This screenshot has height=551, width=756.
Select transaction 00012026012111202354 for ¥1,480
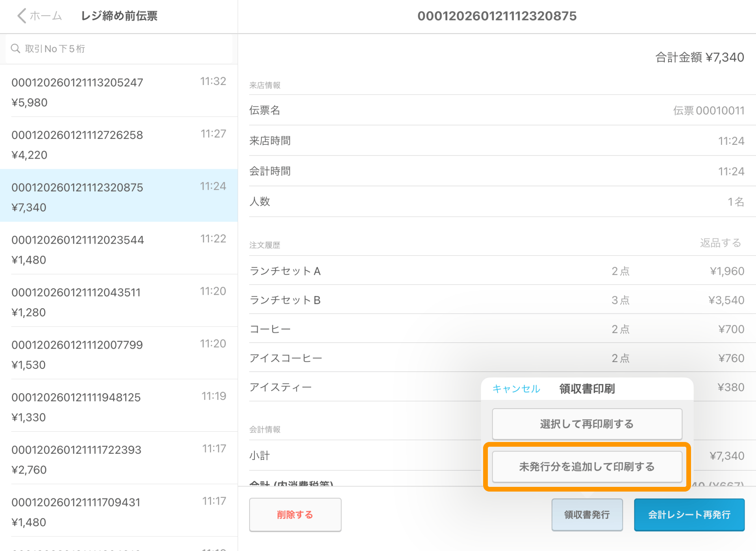coord(118,248)
